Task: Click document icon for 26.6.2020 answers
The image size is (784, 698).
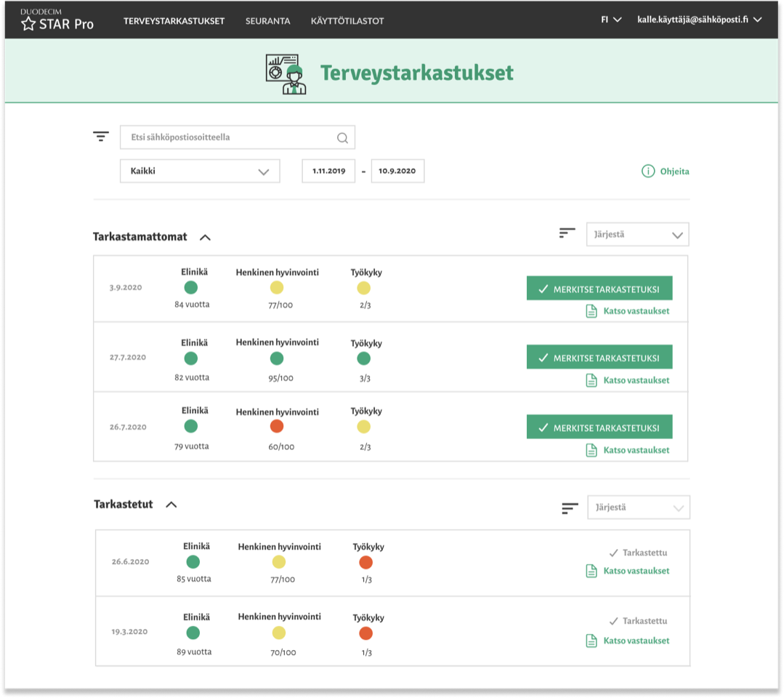Action: point(591,571)
